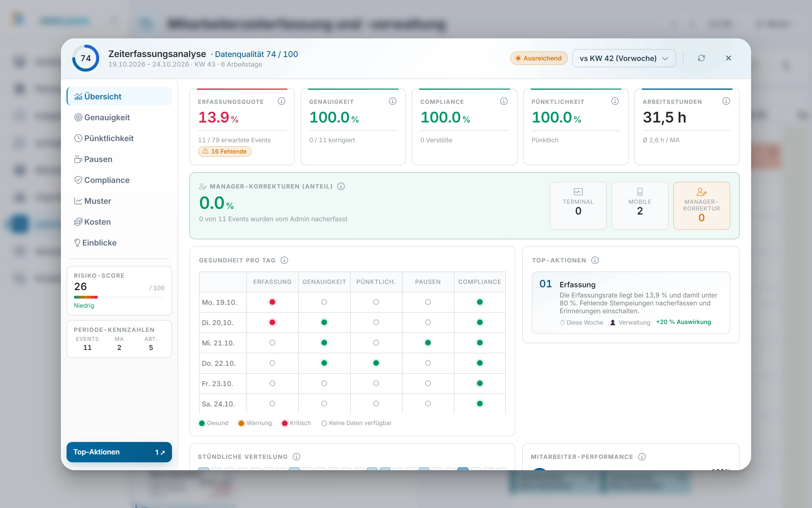Image resolution: width=812 pixels, height=508 pixels.
Task: Go to the Pausen tab
Action: click(120, 159)
